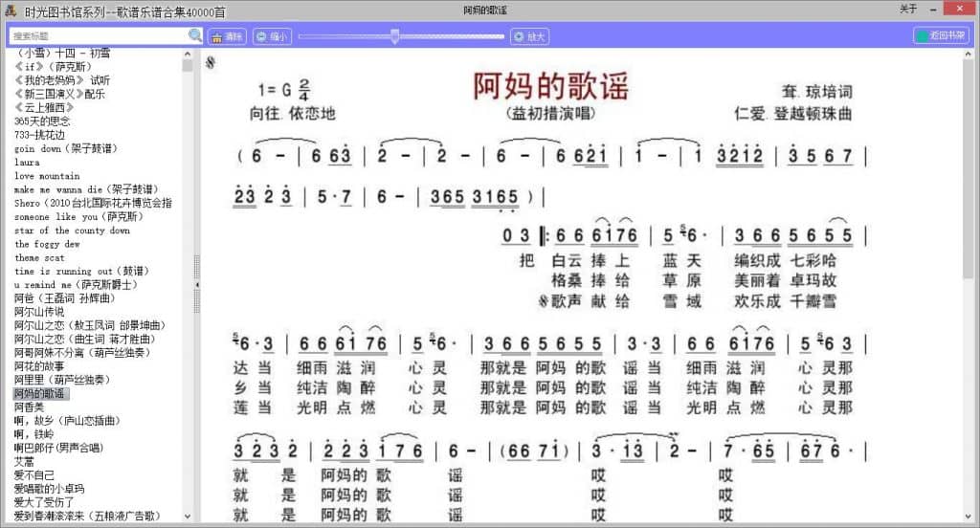This screenshot has height=528, width=980.
Task: Click the app icon in the title bar
Action: 10,9
